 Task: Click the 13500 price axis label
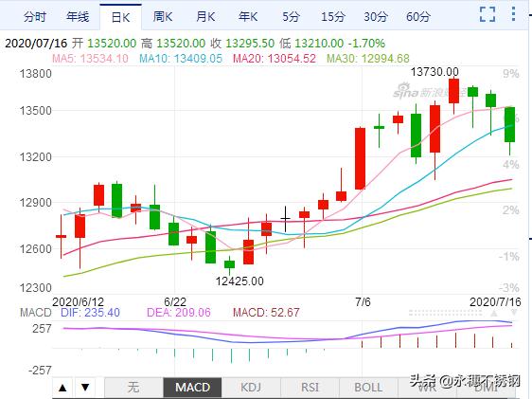point(36,111)
